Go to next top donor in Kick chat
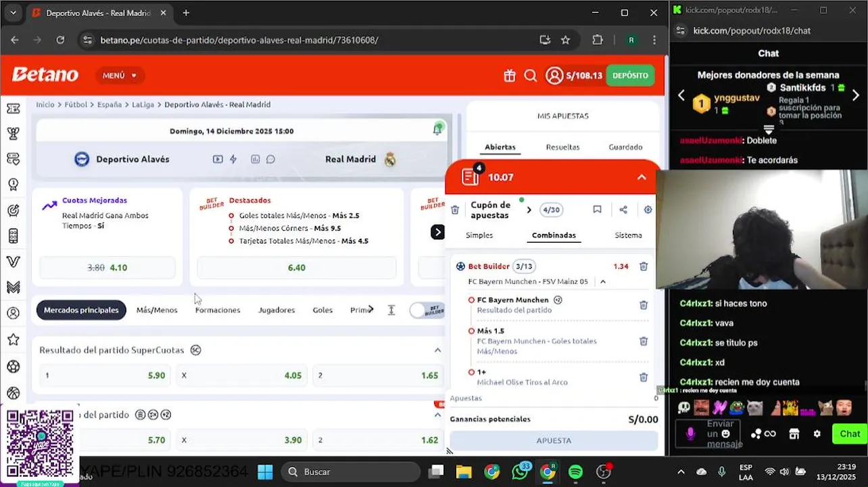The height and width of the screenshot is (487, 868). 855,96
